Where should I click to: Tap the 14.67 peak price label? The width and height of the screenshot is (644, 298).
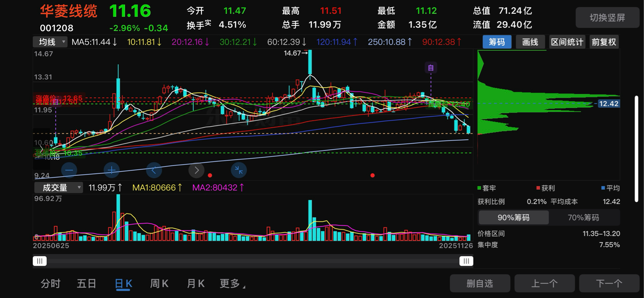(296, 53)
